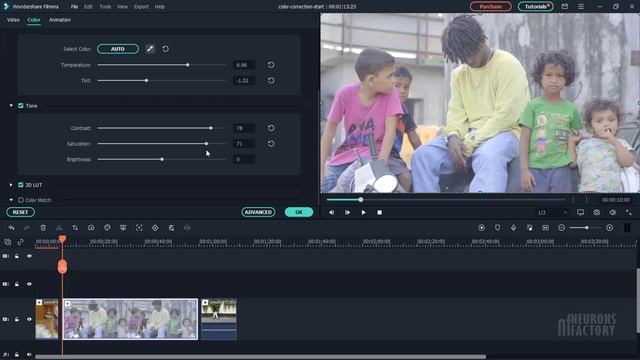The image size is (640, 360).
Task: Open the Edit menu
Action: (x=88, y=7)
